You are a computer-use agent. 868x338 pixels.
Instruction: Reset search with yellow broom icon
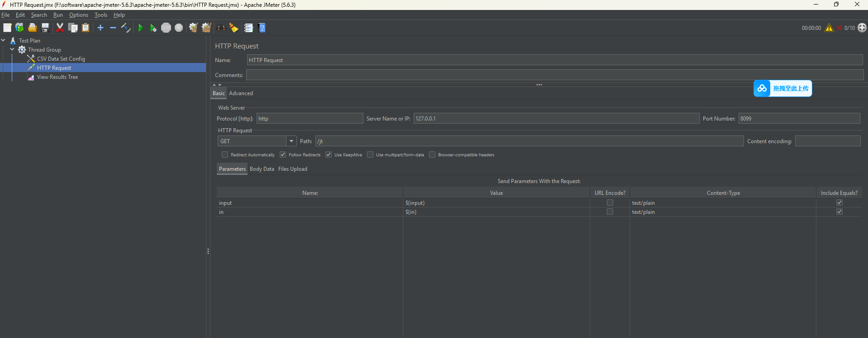[x=234, y=28]
